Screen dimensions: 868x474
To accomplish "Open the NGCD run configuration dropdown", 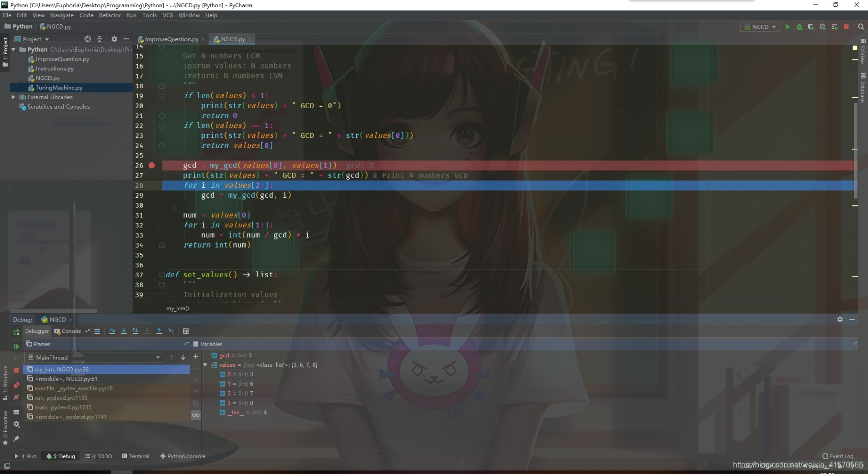I will pos(760,27).
